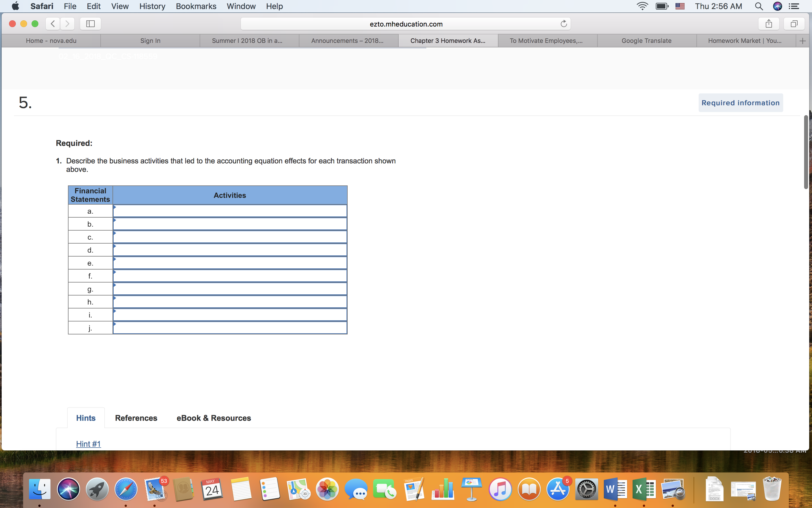The image size is (812, 508).
Task: Open the Activities dropdown for row j
Action: (230, 328)
